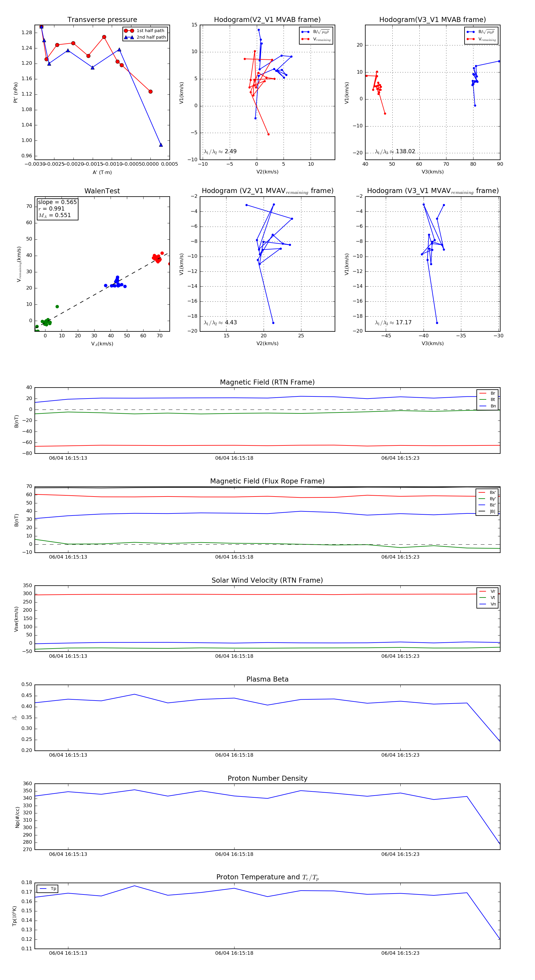Click B/√(μ0ρ) legend entry in V2_V1 MVAB hodogram
This screenshot has height=980, width=535.
pos(316,32)
